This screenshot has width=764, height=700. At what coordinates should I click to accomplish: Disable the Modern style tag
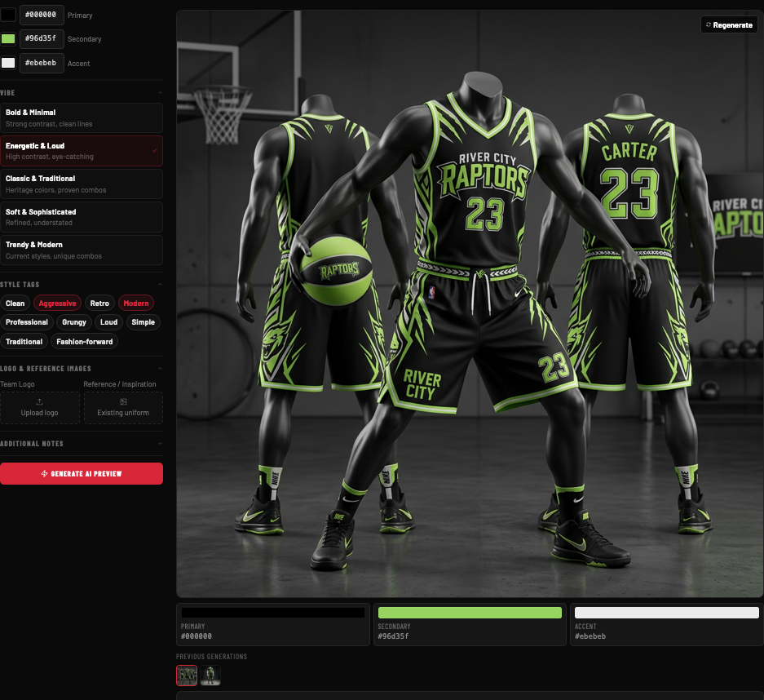pos(136,303)
